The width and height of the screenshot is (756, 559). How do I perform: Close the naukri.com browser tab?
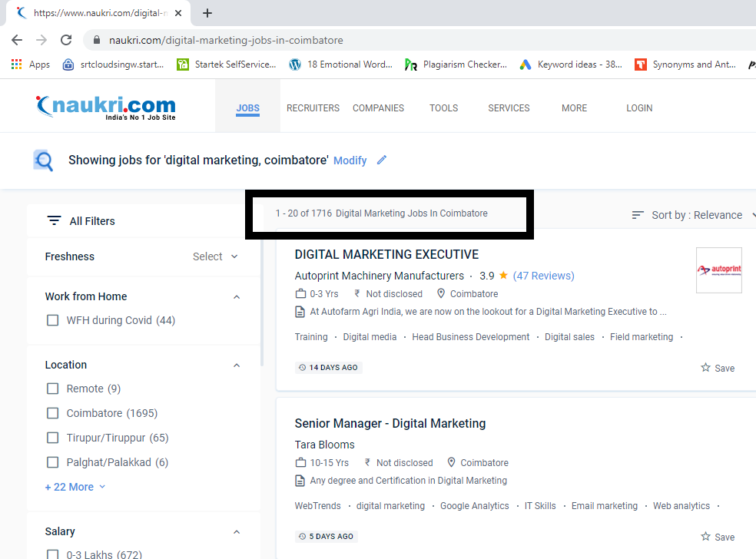click(x=178, y=13)
